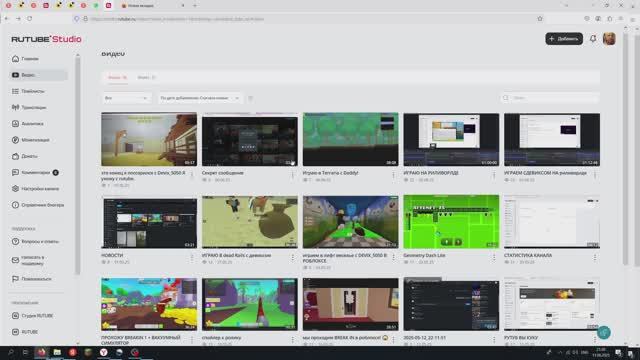This screenshot has width=640, height=360.
Task: Open the СТАТИСТИКА КАНАЛА thumbnail
Action: tap(552, 222)
